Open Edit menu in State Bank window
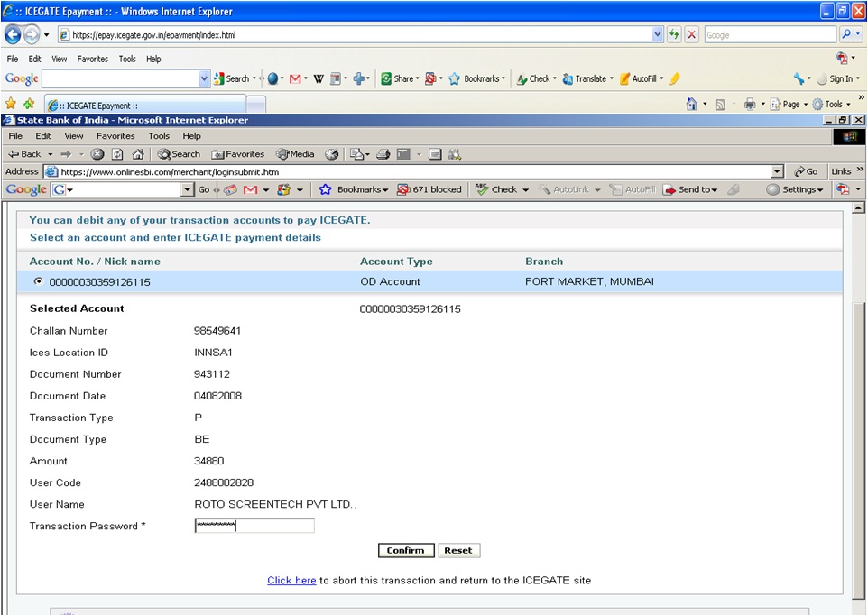 click(x=43, y=136)
